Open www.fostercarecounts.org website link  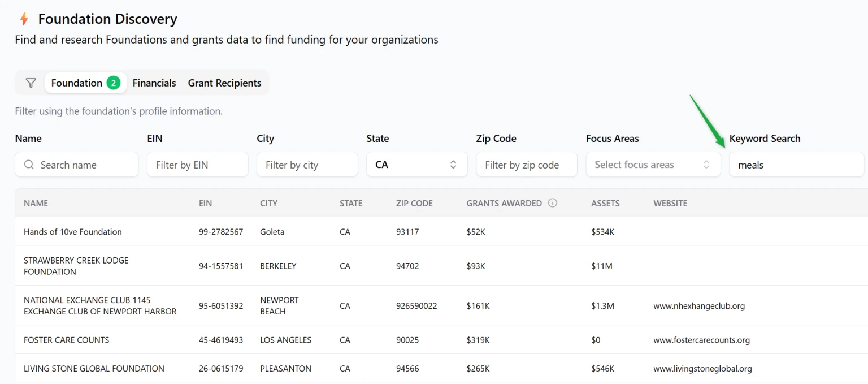coord(701,340)
